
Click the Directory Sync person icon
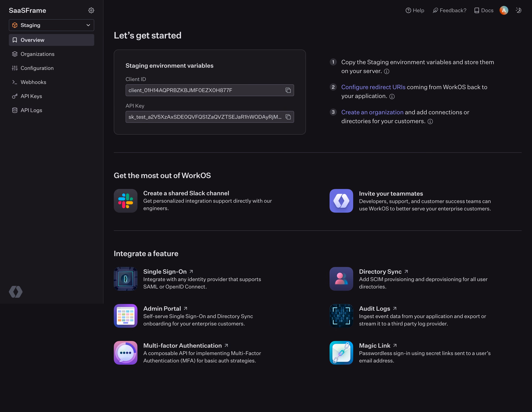coord(341,279)
